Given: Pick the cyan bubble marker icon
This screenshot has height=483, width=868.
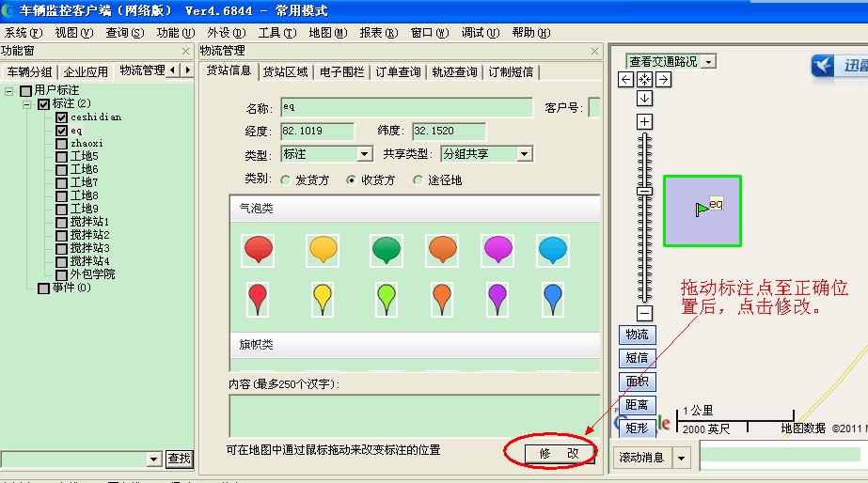Looking at the screenshot, I should [553, 249].
